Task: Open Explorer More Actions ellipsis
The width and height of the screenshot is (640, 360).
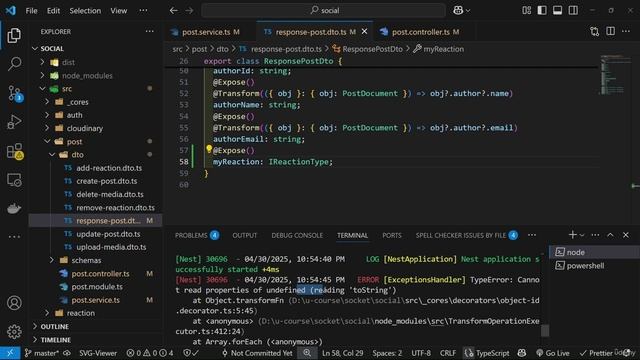Action: coord(150,31)
